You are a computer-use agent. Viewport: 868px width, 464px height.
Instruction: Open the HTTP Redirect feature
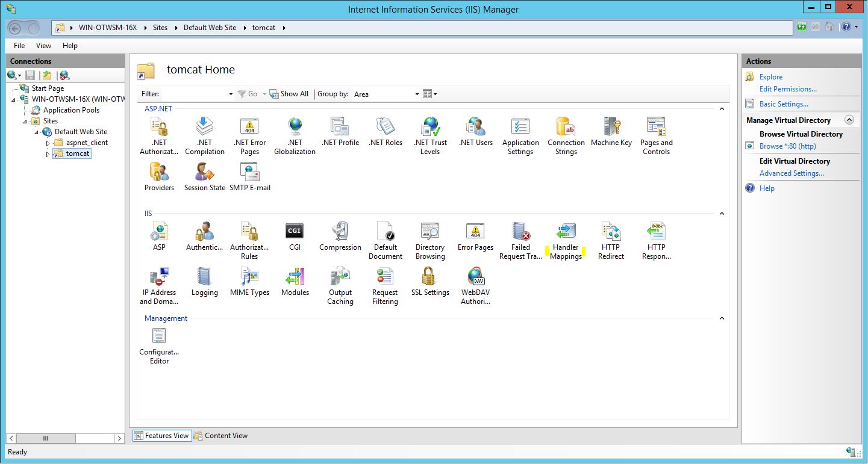coord(611,241)
